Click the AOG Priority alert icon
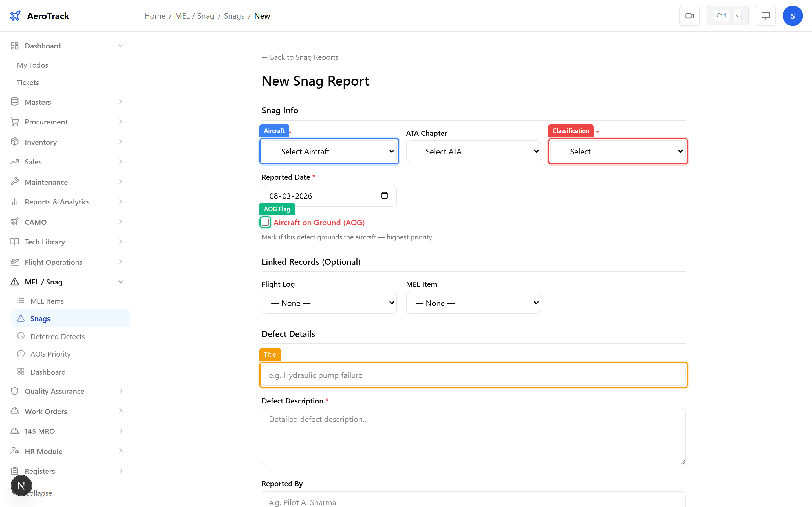The image size is (812, 507). (21, 353)
